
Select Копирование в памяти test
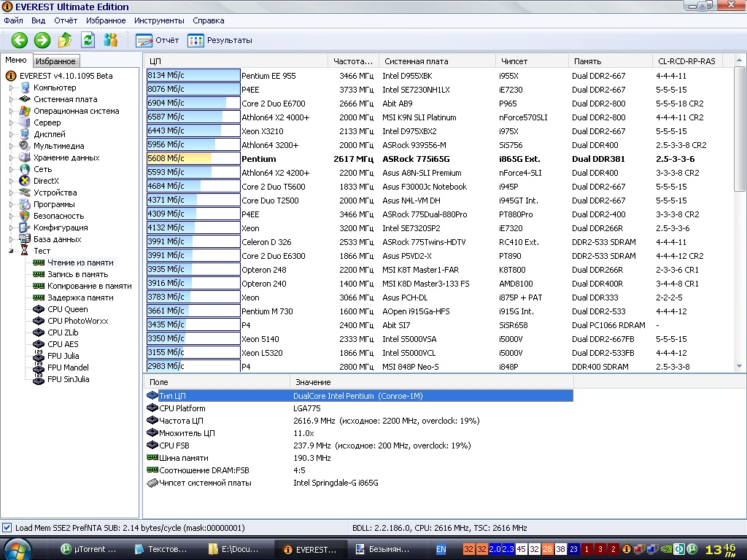coord(89,286)
